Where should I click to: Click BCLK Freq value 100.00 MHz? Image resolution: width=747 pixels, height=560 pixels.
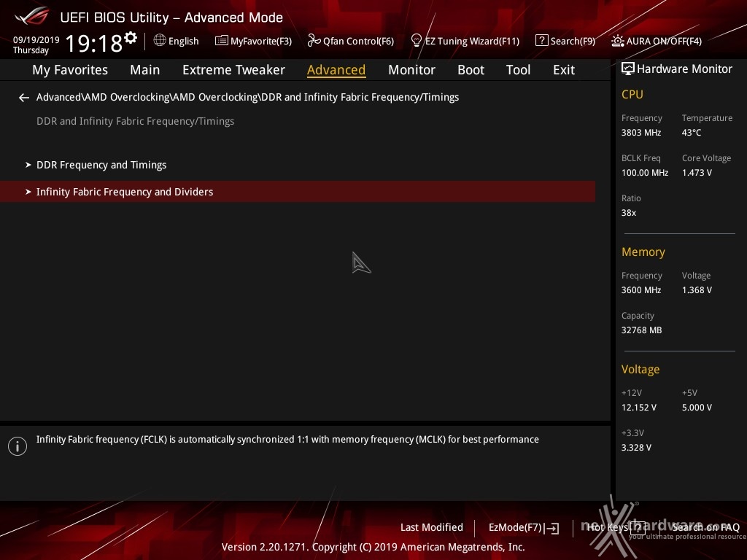point(645,173)
